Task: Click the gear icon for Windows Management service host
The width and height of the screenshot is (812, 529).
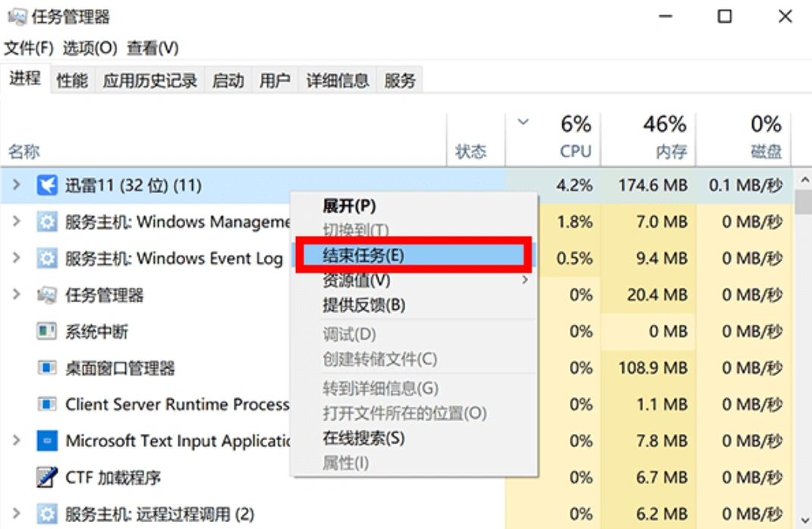Action: 47,222
